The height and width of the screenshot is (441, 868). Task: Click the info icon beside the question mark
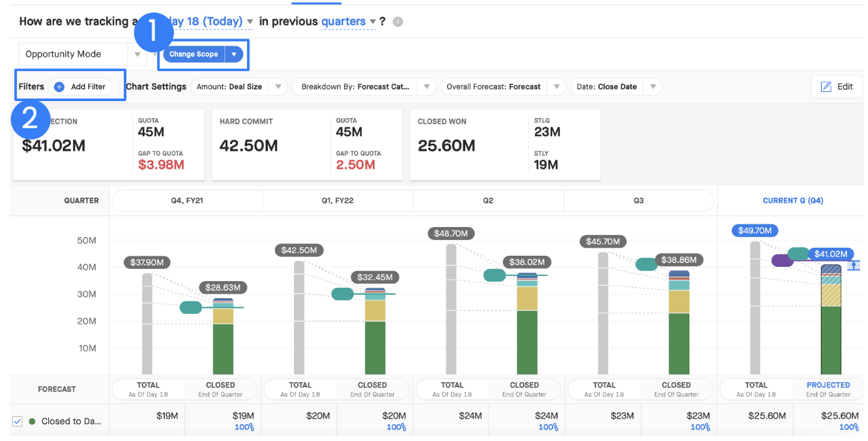click(398, 22)
